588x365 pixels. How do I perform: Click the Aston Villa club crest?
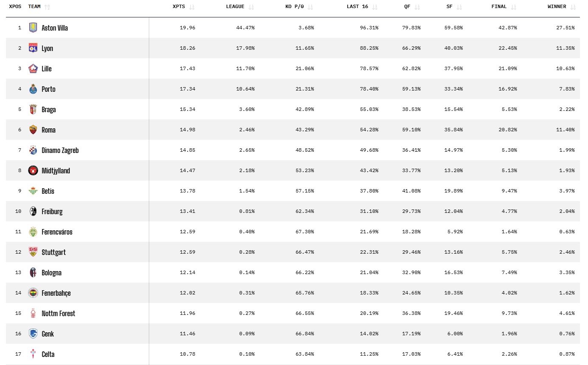point(33,28)
